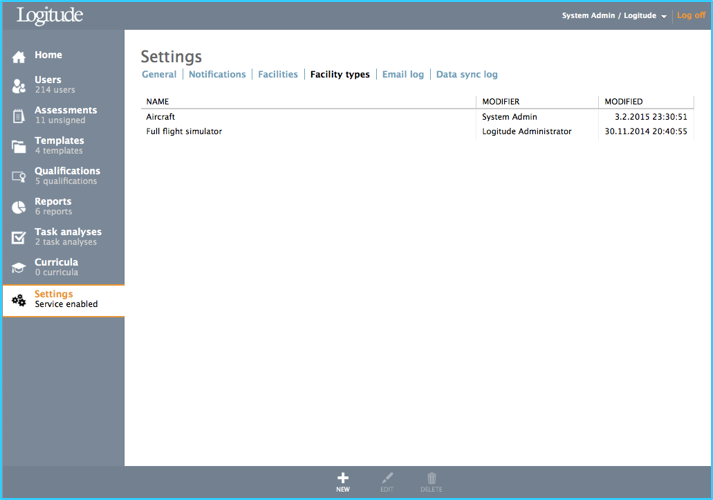Go to the Facilities tab

tap(278, 75)
